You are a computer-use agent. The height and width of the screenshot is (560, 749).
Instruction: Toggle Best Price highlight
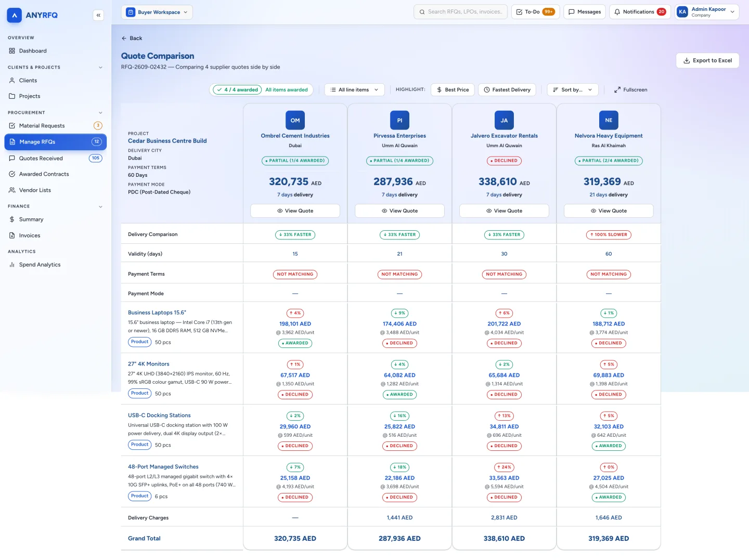point(453,90)
